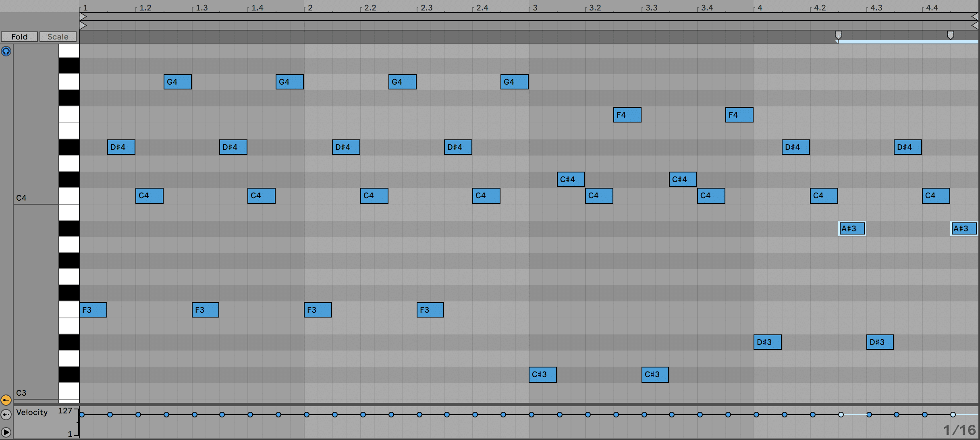Select the C4 note at beat 4.2
Screen dimensions: 980x440
[x=824, y=196]
